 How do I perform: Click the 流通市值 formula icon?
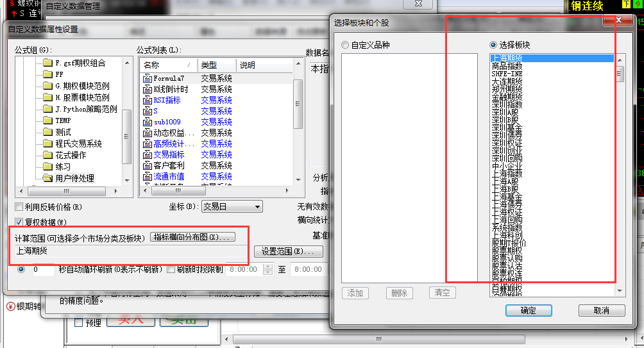pos(148,176)
